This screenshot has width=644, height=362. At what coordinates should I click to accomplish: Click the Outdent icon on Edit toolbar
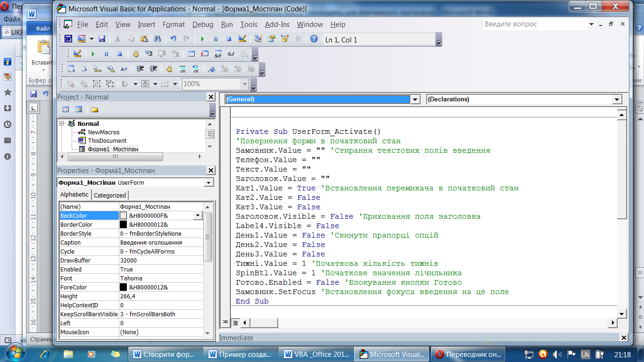(x=153, y=69)
